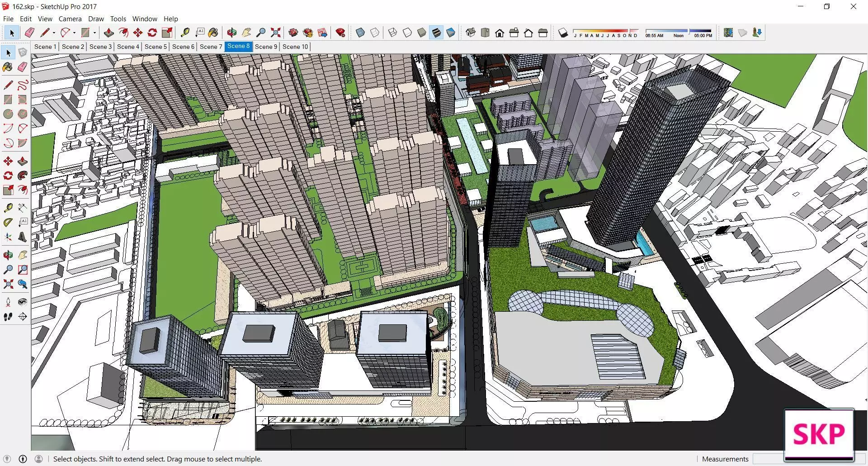868x466 pixels.
Task: Disable Shaded With Textures style
Action: [x=436, y=33]
